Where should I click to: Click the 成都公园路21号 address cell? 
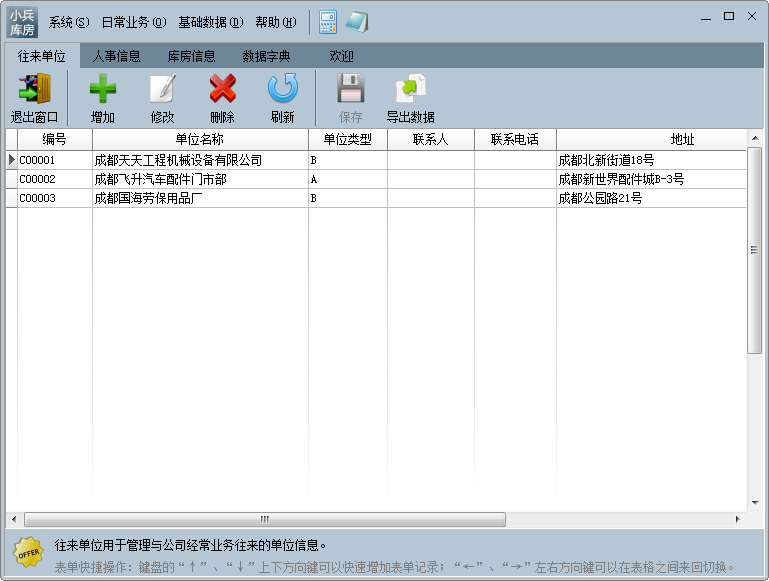[x=651, y=198]
